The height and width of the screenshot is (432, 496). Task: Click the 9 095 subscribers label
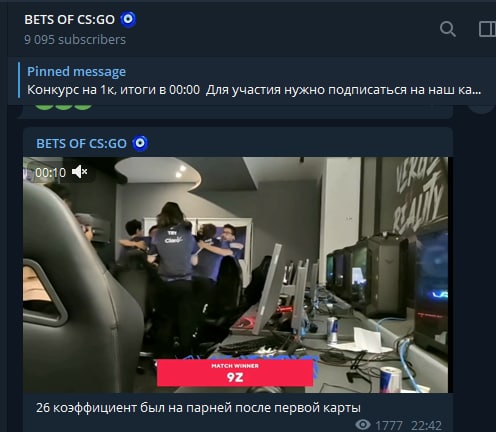point(75,40)
